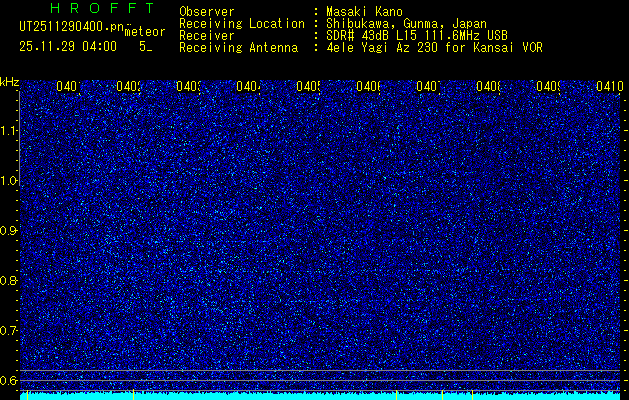Click the 0.8 frequency axis label
The height and width of the screenshot is (400, 629).
click(10, 280)
